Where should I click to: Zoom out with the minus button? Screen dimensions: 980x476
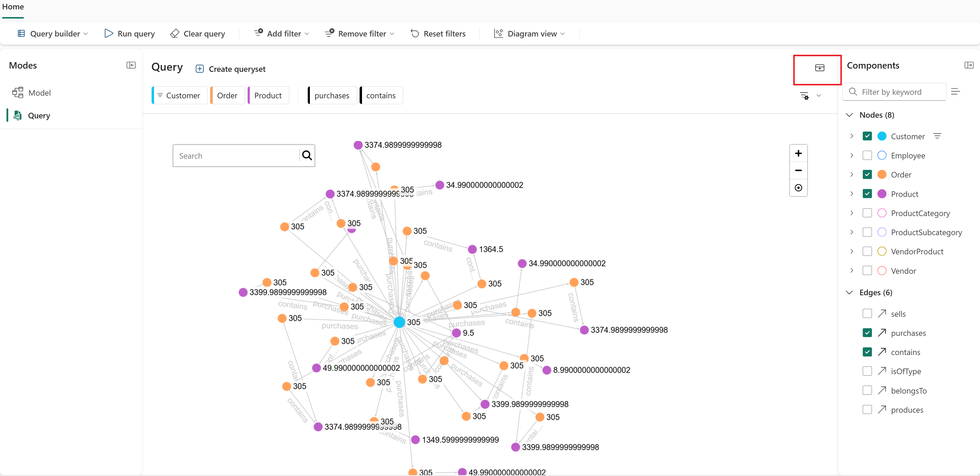point(798,171)
